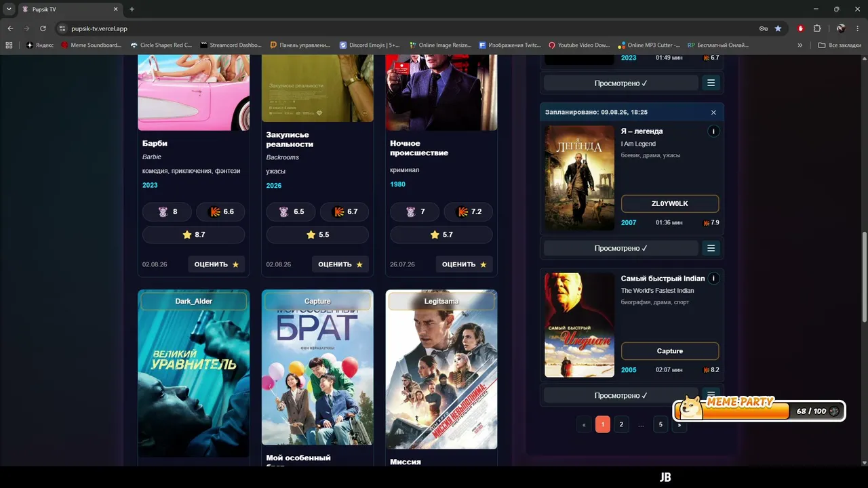868x488 pixels.
Task: Open the browser Extensions puzzle icon
Action: 816,28
